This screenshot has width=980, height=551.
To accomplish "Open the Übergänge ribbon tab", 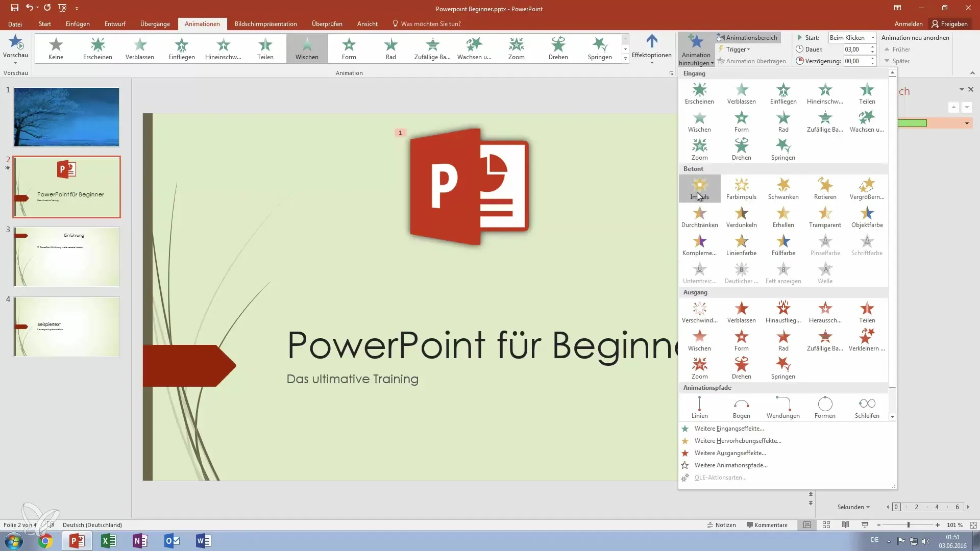I will pos(155,24).
